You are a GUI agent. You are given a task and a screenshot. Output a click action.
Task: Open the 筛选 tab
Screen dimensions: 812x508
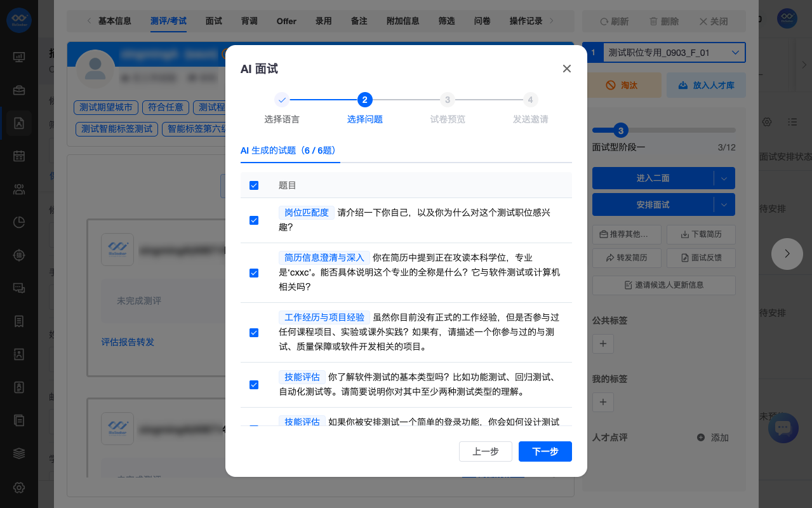(447, 21)
